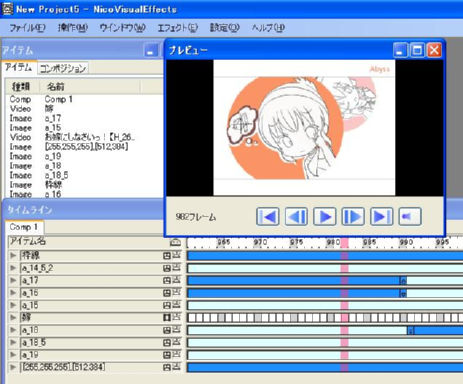Click the preview image of the chibi character
The height and width of the screenshot is (384, 463).
coord(304,128)
